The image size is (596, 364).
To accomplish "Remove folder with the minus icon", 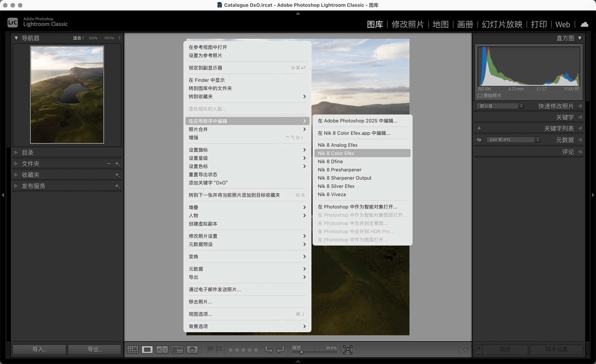I will tap(109, 164).
